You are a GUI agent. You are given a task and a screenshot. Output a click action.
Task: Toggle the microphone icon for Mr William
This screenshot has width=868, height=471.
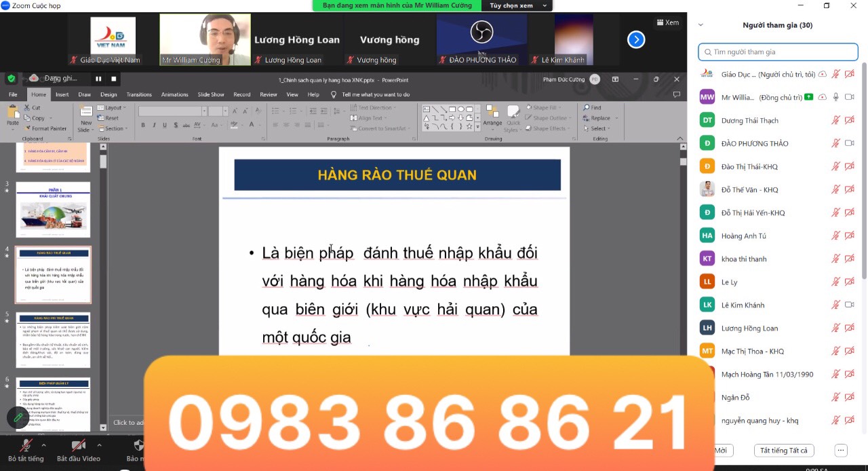pos(836,97)
